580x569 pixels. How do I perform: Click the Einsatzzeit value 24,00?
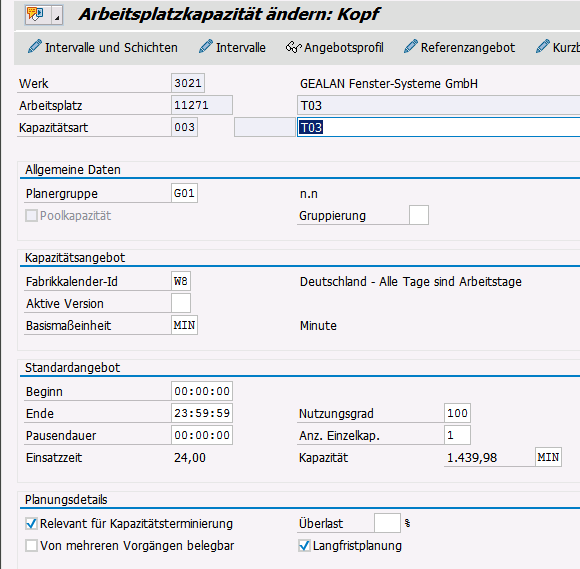[x=190, y=458]
